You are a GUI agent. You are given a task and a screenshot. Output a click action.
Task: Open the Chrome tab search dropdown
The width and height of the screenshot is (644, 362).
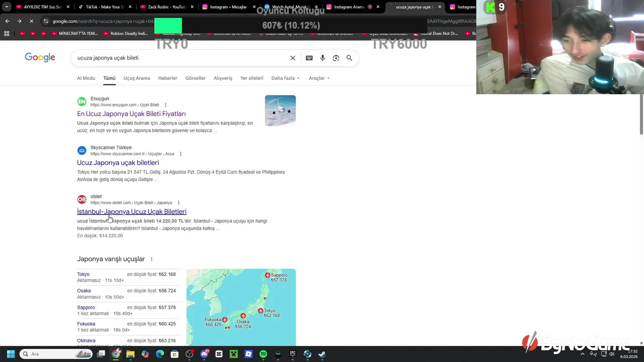[x=7, y=7]
